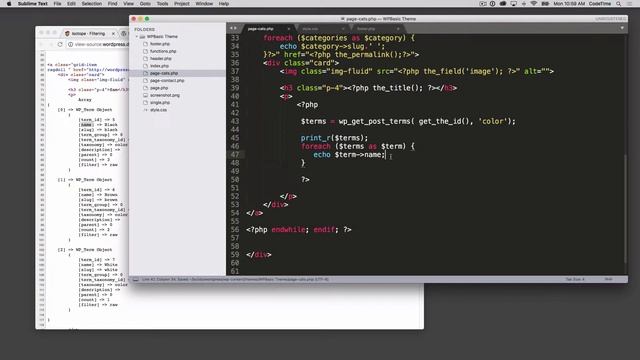The image size is (640, 360).
Task: Open the Selection menu
Action: (91, 4)
